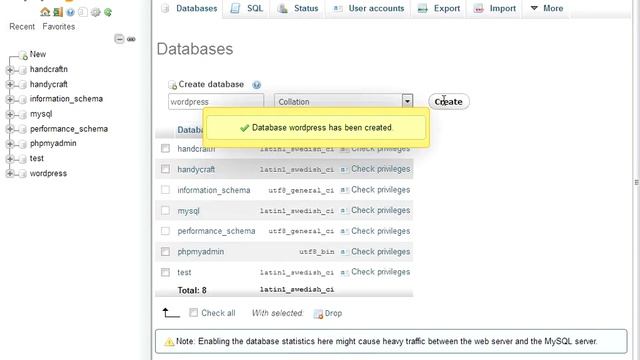The height and width of the screenshot is (360, 640).
Task: Click the link/unlink panel icon
Action: (131, 39)
